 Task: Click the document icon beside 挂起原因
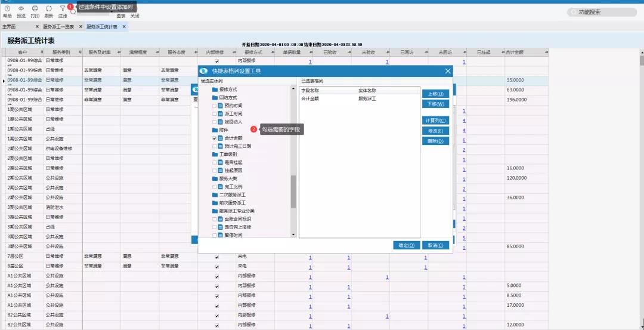point(221,170)
